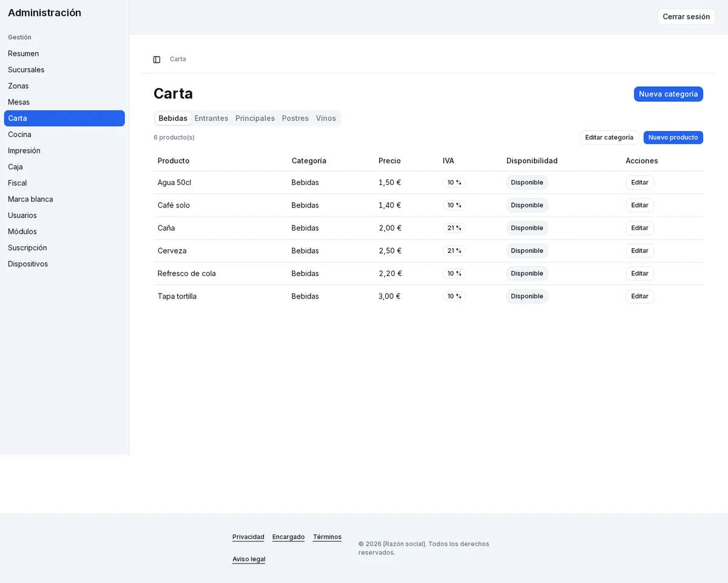Screen dimensions: 728x583
Task: Select the Caña product name
Action: 166,228
